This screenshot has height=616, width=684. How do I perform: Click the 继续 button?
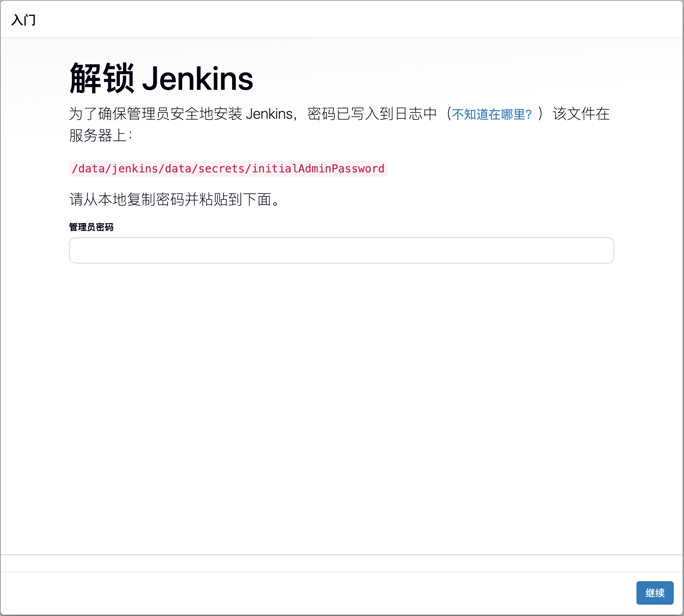pos(654,593)
